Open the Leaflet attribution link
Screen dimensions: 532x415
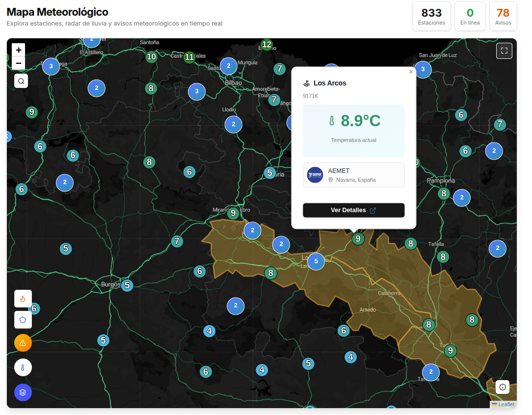point(506,404)
